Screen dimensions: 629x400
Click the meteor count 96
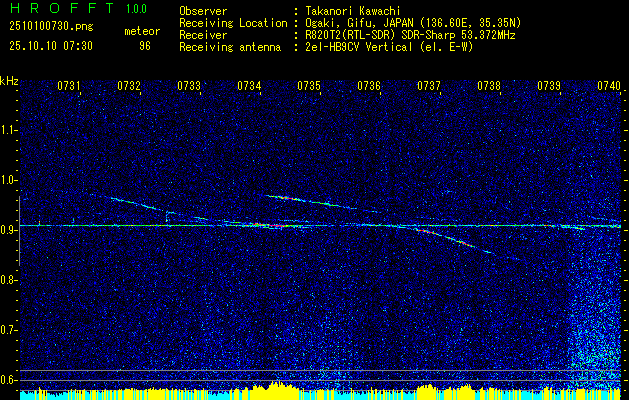(x=145, y=46)
